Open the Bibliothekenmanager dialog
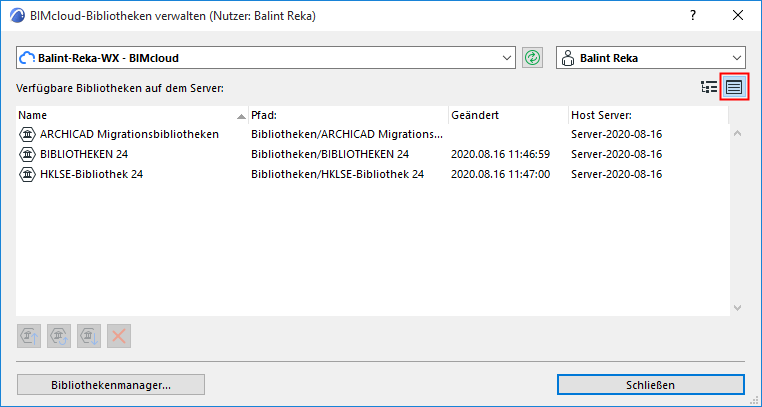The height and width of the screenshot is (407, 762). click(111, 385)
